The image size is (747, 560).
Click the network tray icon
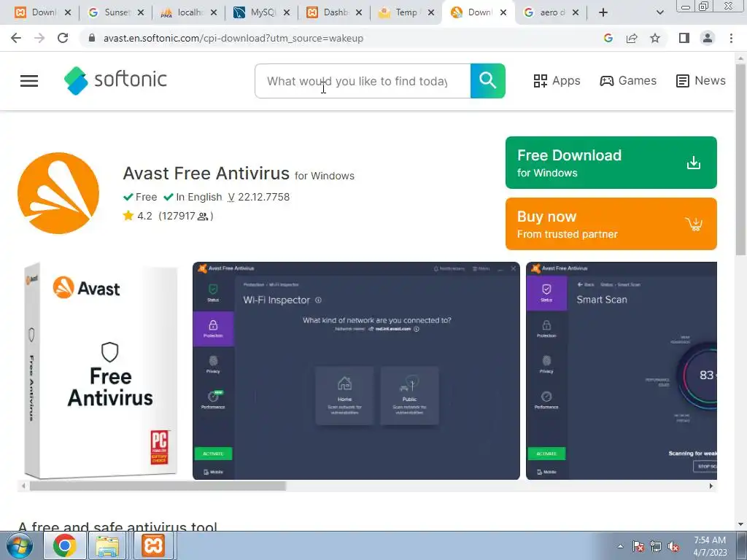coord(656,546)
